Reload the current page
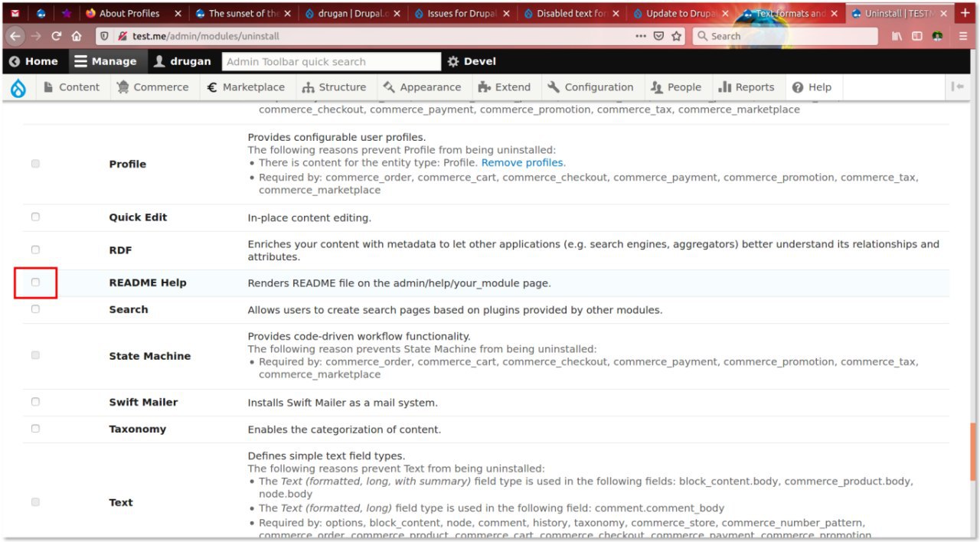Viewport: 980px width, 542px height. coord(57,36)
